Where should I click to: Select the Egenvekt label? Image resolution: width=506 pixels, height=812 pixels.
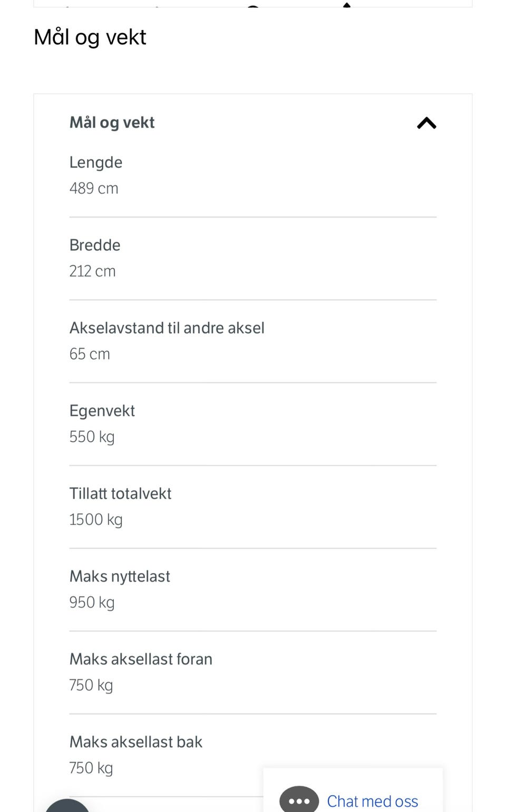coord(102,411)
